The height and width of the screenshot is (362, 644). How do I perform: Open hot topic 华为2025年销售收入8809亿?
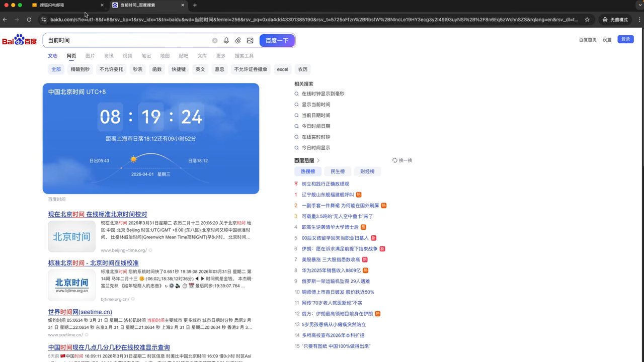pyautogui.click(x=331, y=270)
